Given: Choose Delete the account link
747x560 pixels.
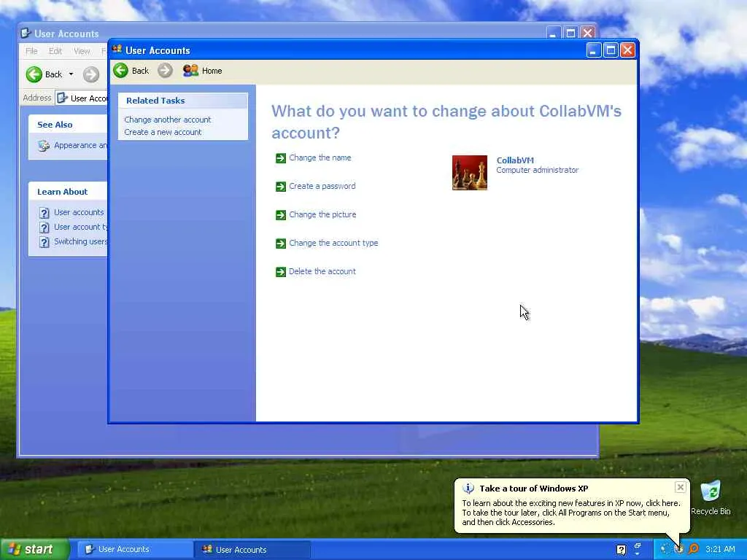Looking at the screenshot, I should 322,271.
